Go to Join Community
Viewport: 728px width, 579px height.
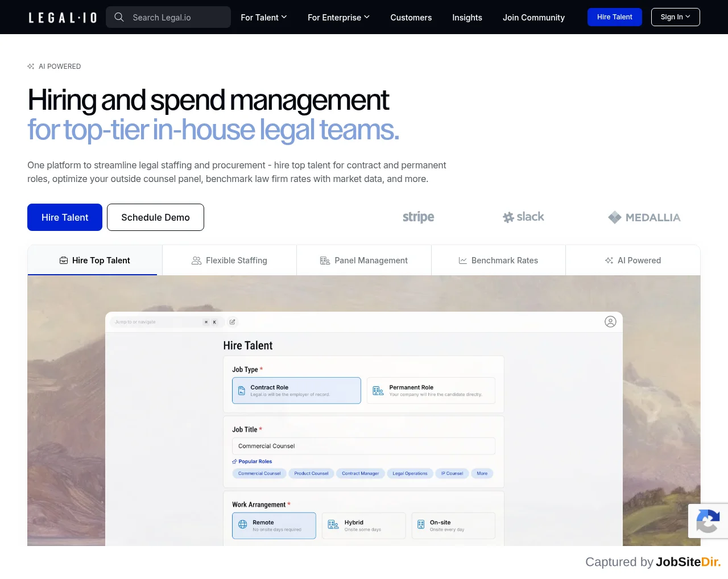pyautogui.click(x=533, y=18)
